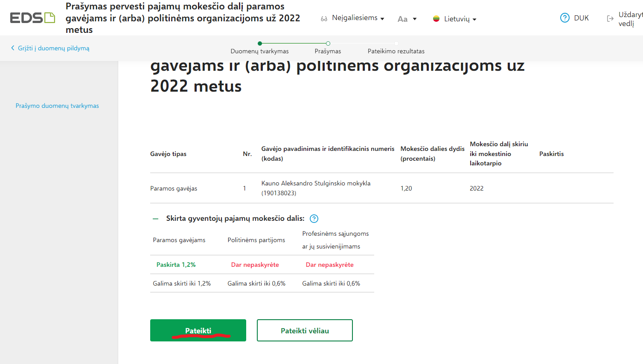643x364 pixels.
Task: Collapse Skirta gyventojų pajamų mokesčio dalis section
Action: (x=155, y=219)
